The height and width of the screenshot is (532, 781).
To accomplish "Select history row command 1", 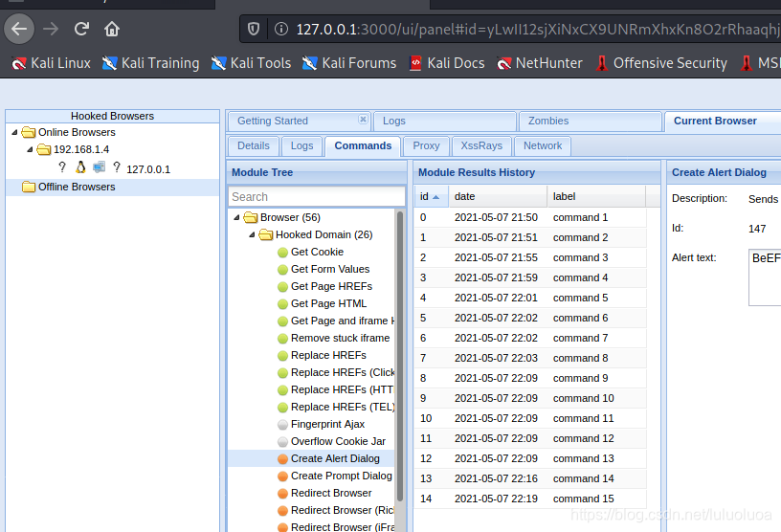I will (530, 218).
